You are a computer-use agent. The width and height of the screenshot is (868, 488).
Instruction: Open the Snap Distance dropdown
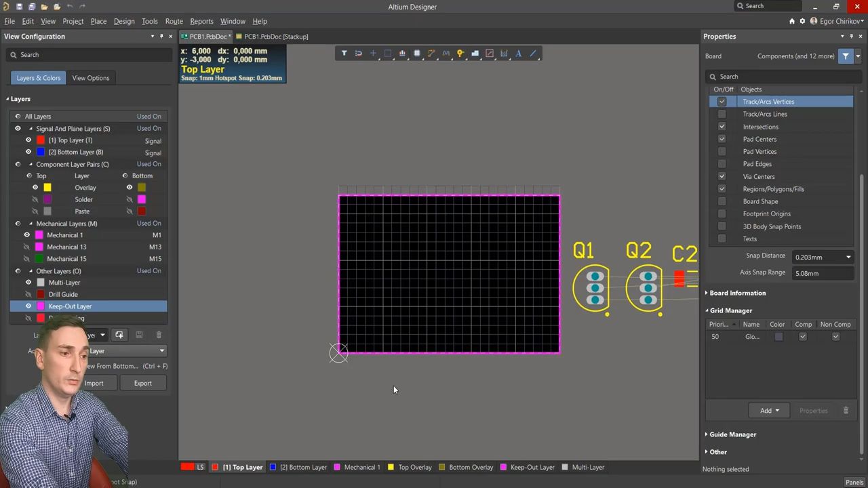(x=848, y=258)
